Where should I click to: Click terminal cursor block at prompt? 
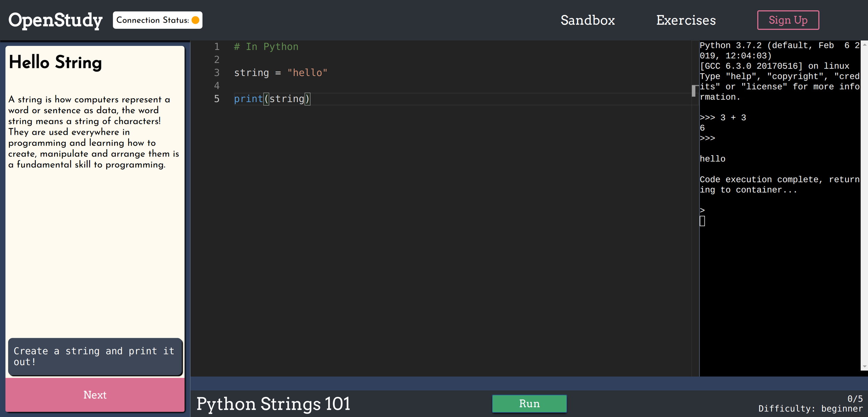click(702, 221)
